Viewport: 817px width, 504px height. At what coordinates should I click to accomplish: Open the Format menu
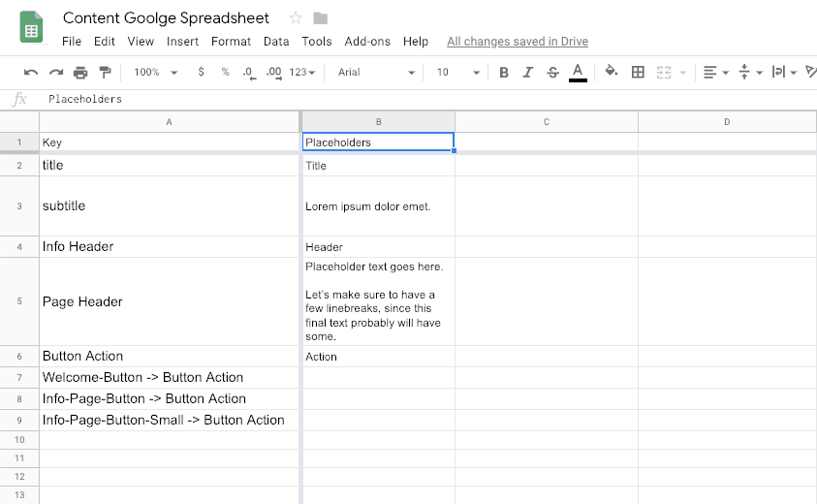[x=231, y=41]
